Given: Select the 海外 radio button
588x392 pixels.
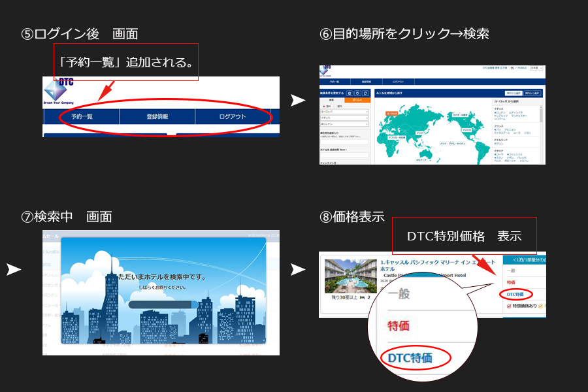Looking at the screenshot, I should coord(323,106).
